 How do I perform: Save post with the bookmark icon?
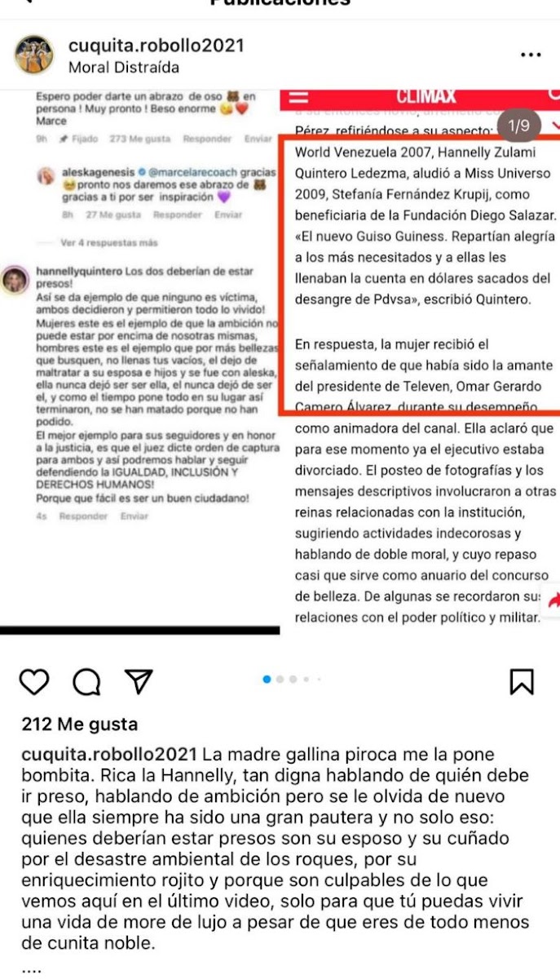(x=523, y=680)
